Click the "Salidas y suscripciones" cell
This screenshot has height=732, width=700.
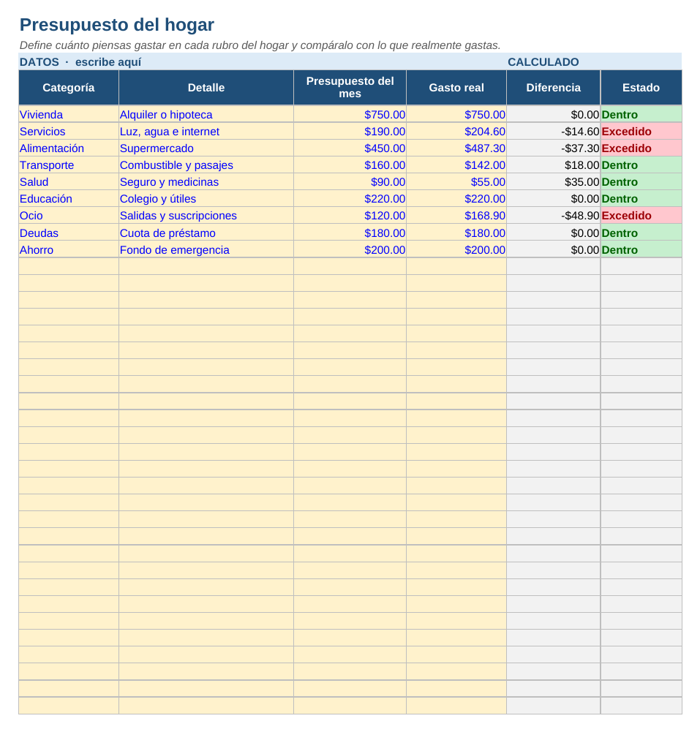tap(206, 215)
